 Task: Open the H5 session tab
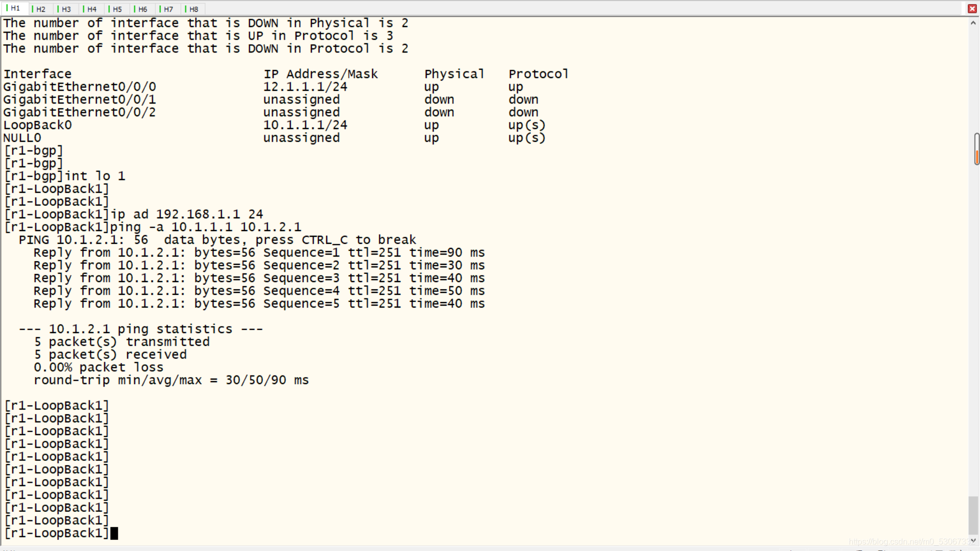click(117, 9)
